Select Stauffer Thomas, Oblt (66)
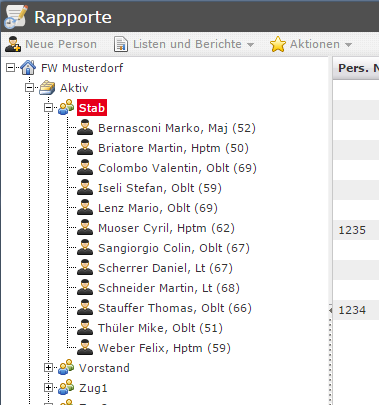Viewport: 379px width, 405px height. click(x=175, y=308)
